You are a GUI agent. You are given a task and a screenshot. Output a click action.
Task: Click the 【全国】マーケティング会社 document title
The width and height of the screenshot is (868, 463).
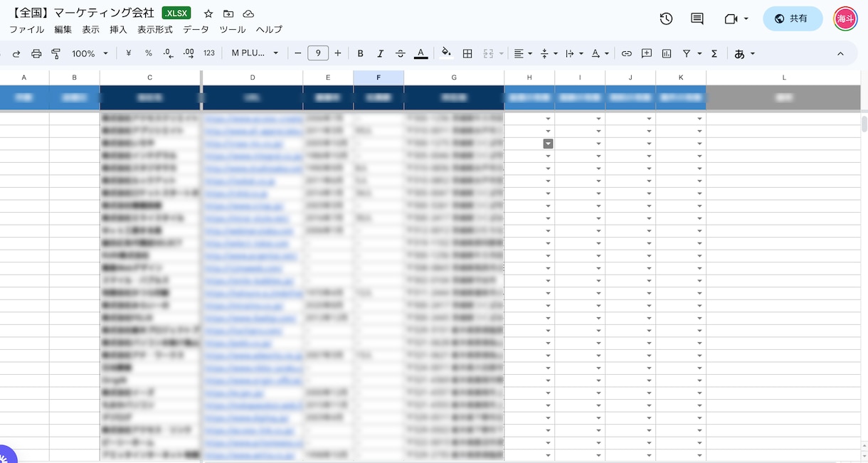point(83,14)
